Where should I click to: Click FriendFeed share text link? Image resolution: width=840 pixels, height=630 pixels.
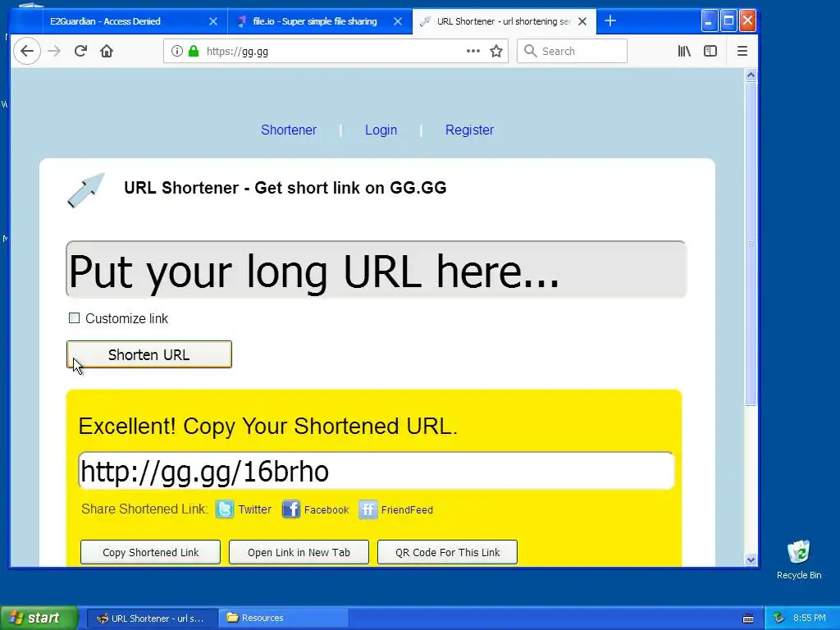coord(407,510)
